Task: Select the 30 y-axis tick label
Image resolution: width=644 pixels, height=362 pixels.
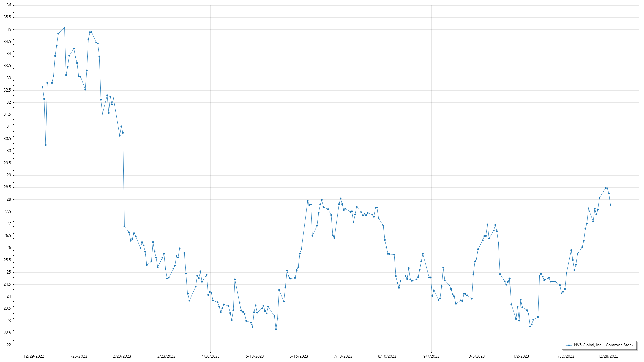Action: (9, 151)
